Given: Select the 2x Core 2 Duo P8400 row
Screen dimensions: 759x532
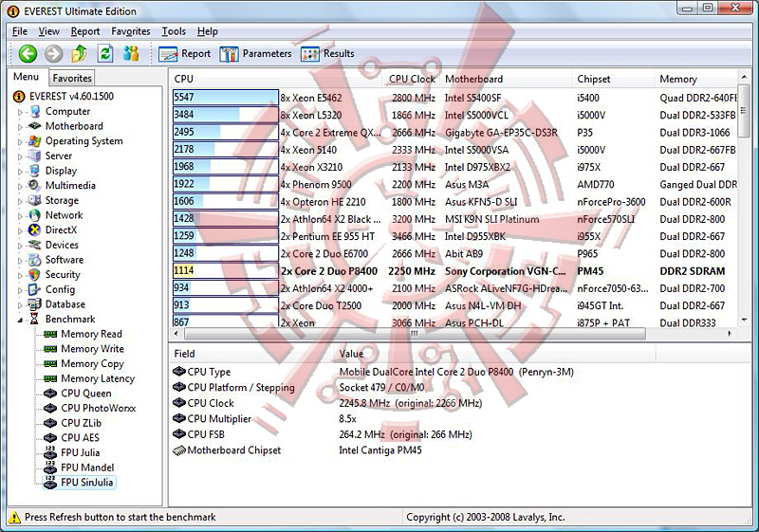Looking at the screenshot, I should (454, 271).
